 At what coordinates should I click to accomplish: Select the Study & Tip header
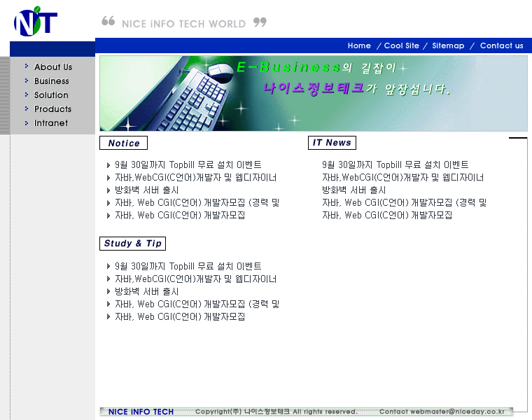point(132,244)
